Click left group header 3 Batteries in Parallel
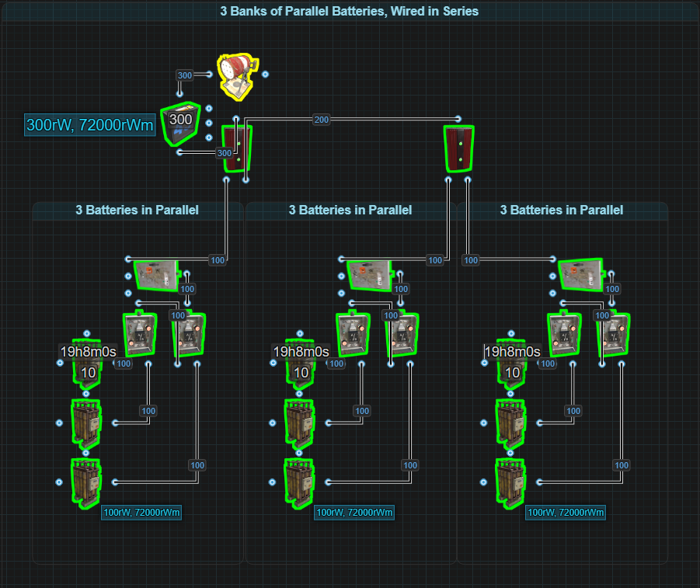The image size is (700, 588). click(137, 210)
